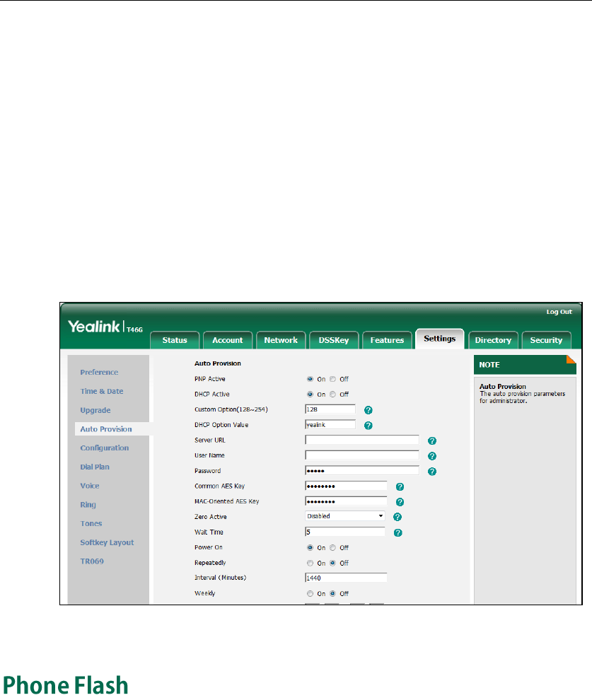
Task: Click help icon beside Zero Active dropdown
Action: click(x=397, y=517)
